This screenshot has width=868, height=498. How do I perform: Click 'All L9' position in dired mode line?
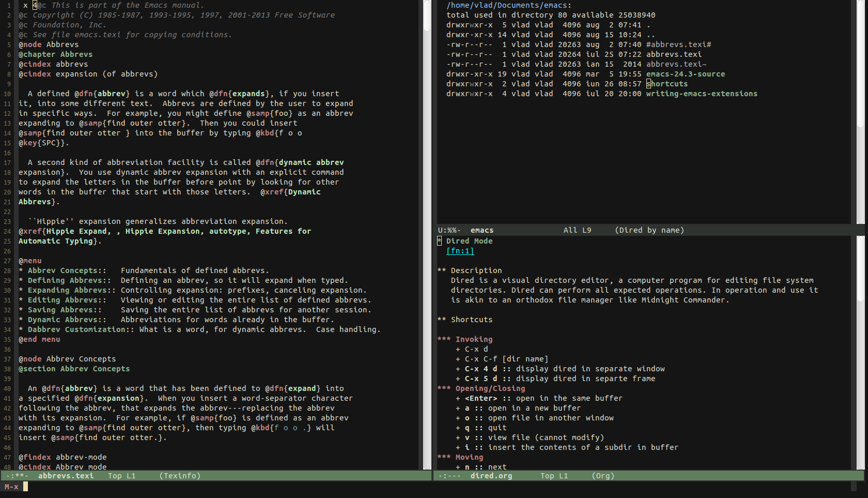pos(577,230)
